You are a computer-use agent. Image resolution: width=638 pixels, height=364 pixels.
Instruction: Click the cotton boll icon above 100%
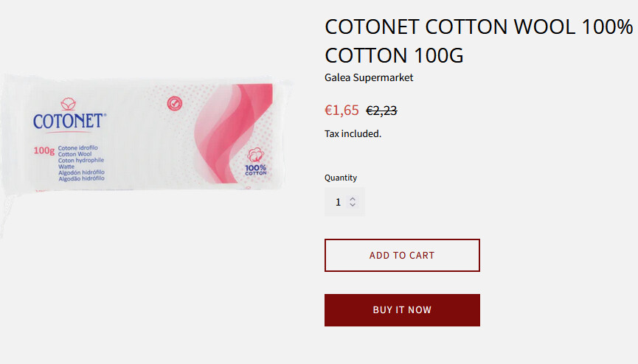(256, 155)
